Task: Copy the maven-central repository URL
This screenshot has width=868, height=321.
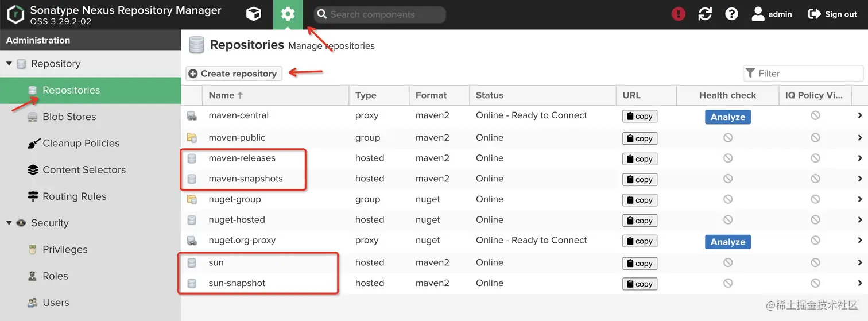Action: 640,116
